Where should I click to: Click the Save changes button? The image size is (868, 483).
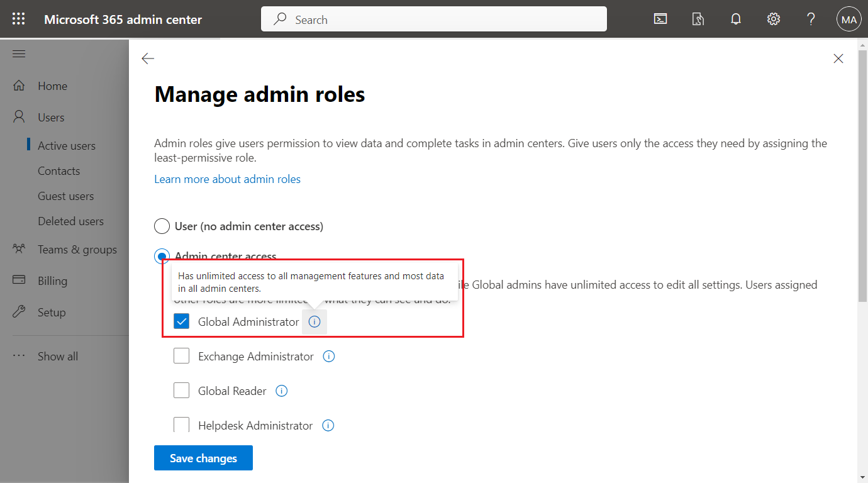[203, 458]
